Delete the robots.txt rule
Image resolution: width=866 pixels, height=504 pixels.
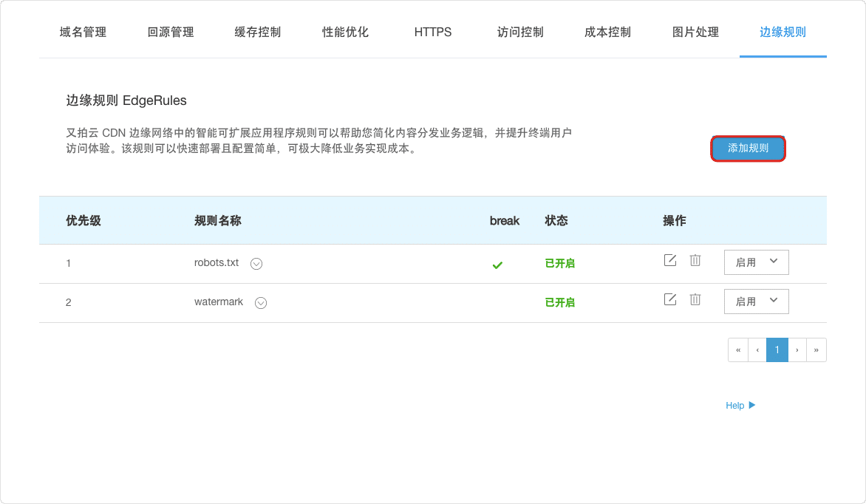695,260
